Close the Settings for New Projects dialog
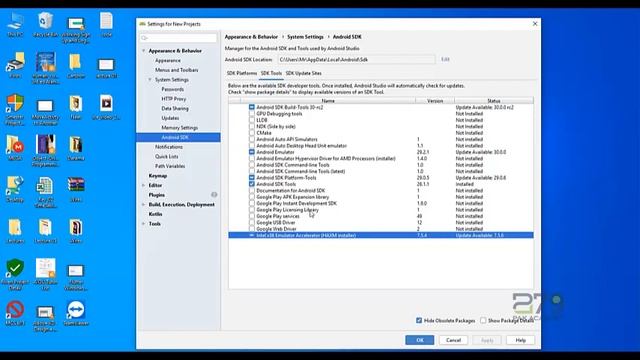640x360 pixels. 535,24
